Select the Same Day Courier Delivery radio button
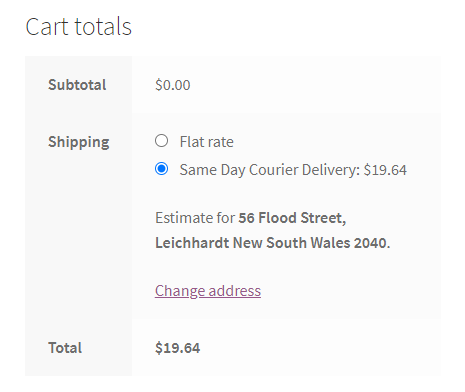Screen dimensions: 465x392 161,169
